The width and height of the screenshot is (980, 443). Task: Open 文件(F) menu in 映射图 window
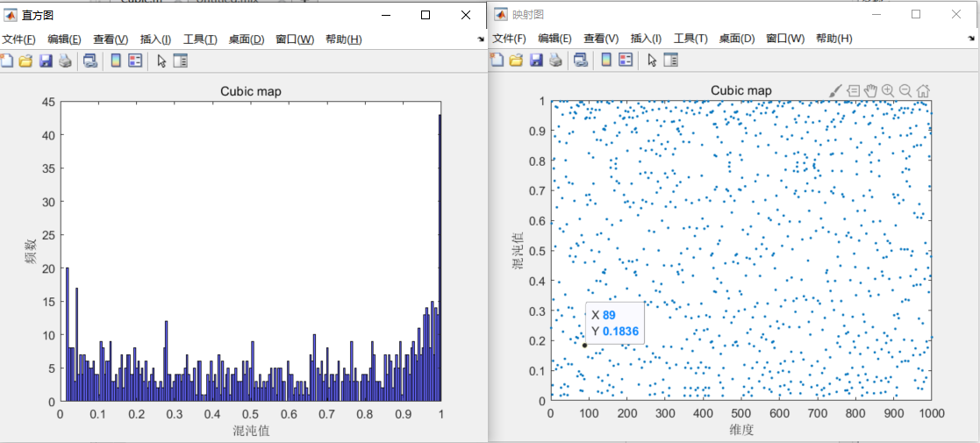click(x=510, y=39)
